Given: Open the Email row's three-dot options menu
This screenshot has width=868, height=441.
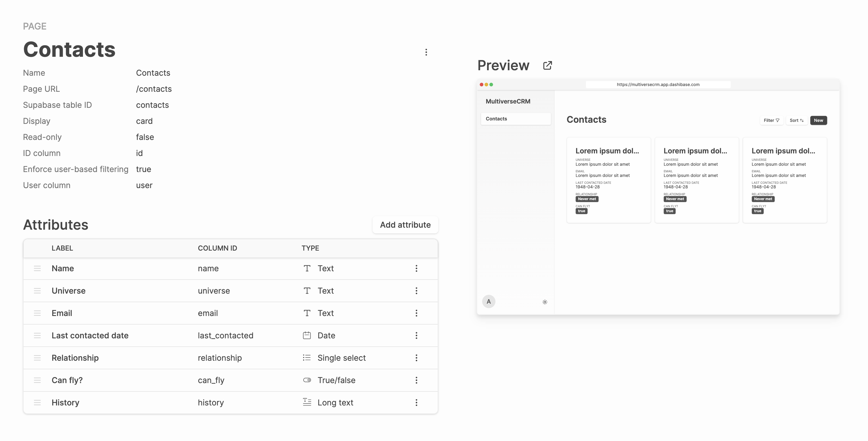Looking at the screenshot, I should point(416,313).
